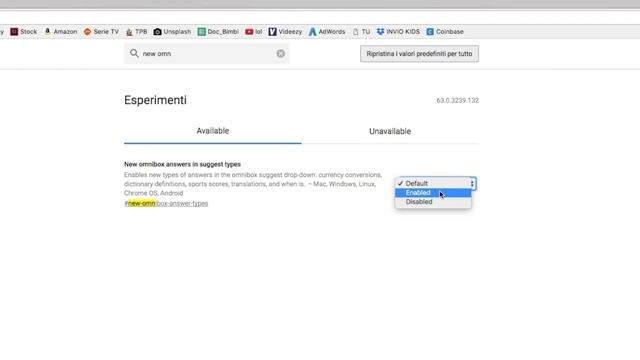Click the dropdown stepper arrows
This screenshot has width=640, height=360.
tap(472, 184)
